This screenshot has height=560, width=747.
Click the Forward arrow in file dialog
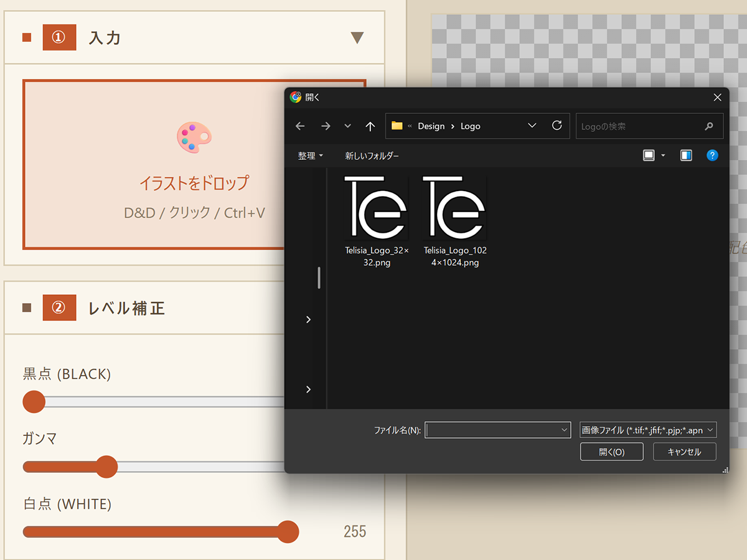(326, 126)
